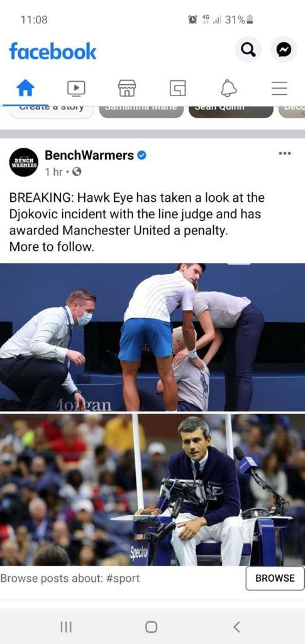The image size is (305, 644).
Task: Open the Marketplace tab
Action: (127, 88)
